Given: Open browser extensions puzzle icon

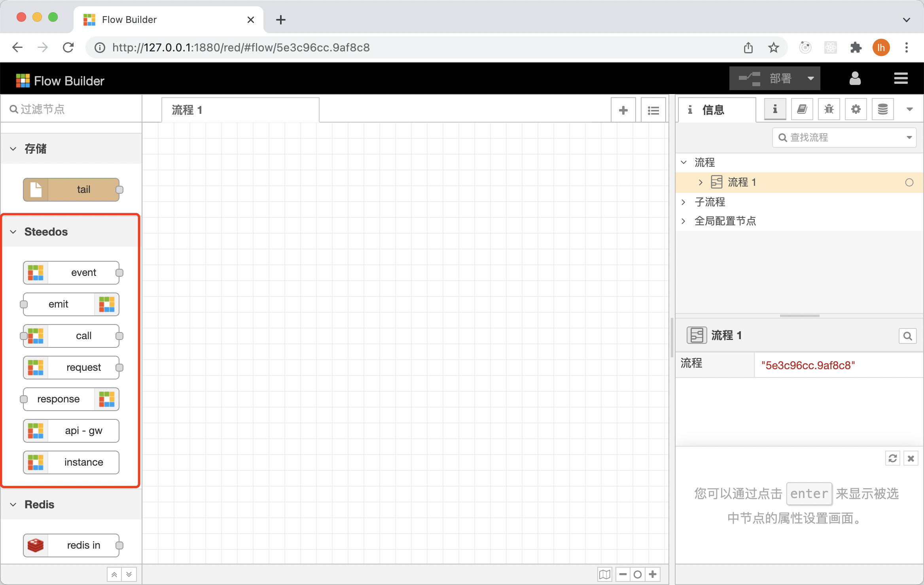Looking at the screenshot, I should 856,47.
